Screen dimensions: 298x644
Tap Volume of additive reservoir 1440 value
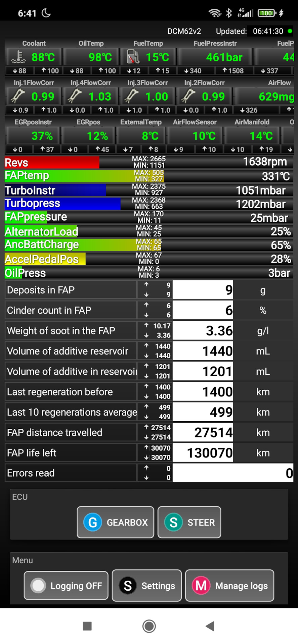(203, 351)
